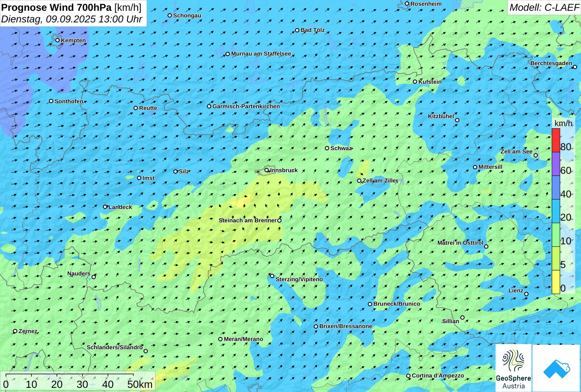Screen dimensions: 581x392
Task: Select the 'Steinach am Brenner' label
Action: (x=248, y=220)
